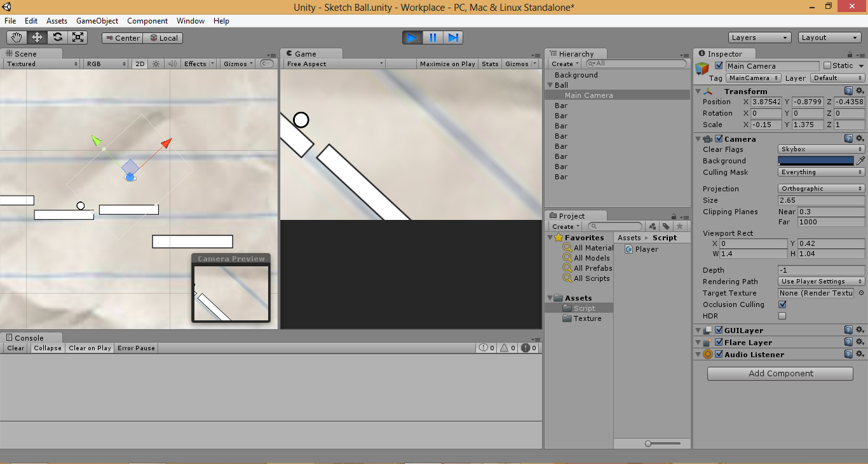Viewport: 868px width, 464px height.
Task: Click the Camera Background color swatch
Action: click(816, 161)
